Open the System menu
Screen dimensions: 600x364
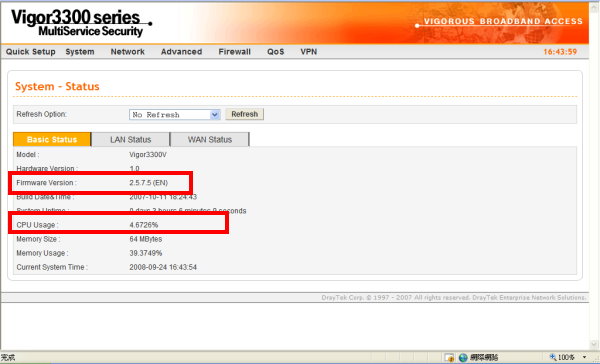(x=80, y=52)
